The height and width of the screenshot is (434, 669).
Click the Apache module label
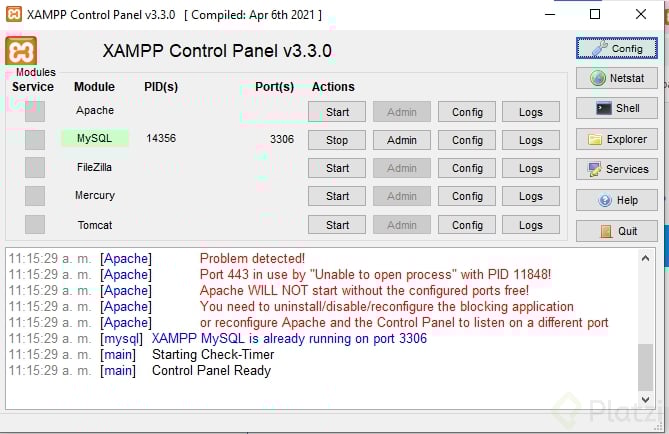tap(95, 110)
